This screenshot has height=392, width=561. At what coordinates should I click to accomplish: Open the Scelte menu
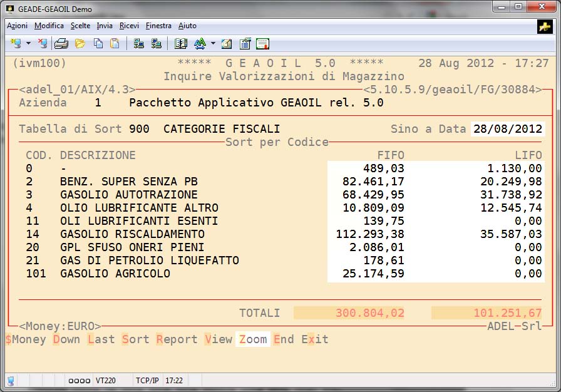80,26
